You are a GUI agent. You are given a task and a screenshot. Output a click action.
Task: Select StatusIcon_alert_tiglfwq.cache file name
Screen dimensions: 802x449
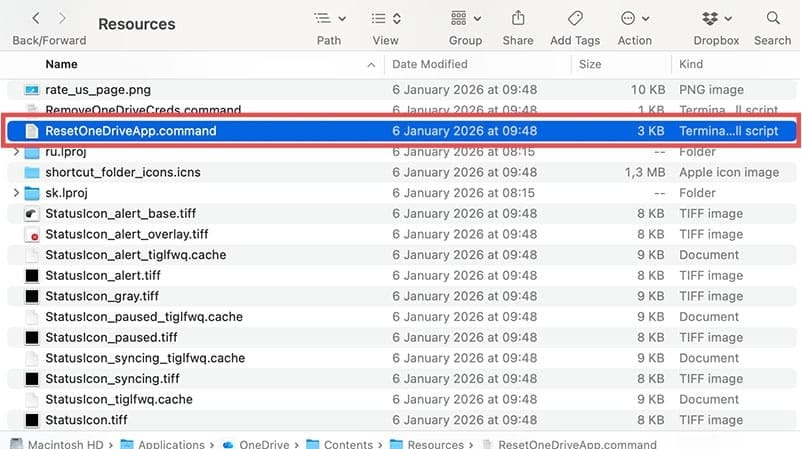pyautogui.click(x=136, y=255)
